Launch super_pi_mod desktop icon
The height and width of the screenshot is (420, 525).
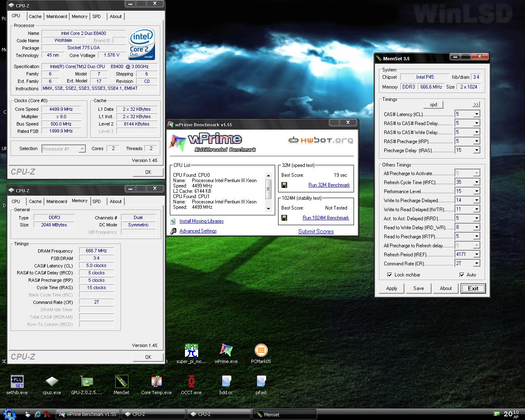coord(191,350)
